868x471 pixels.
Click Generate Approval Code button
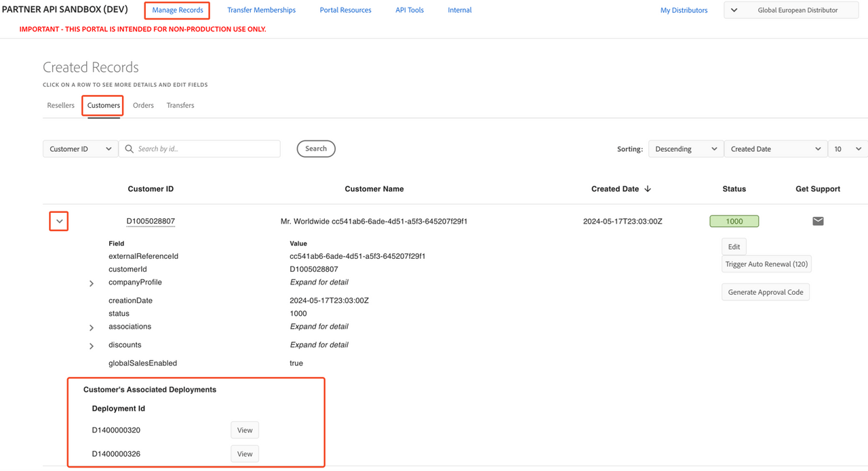point(765,292)
